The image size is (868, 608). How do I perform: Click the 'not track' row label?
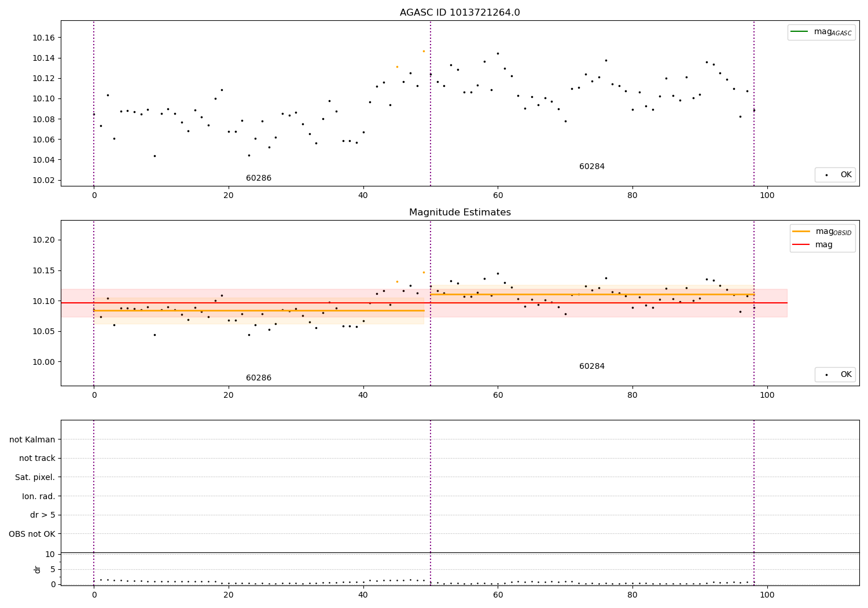pos(37,458)
